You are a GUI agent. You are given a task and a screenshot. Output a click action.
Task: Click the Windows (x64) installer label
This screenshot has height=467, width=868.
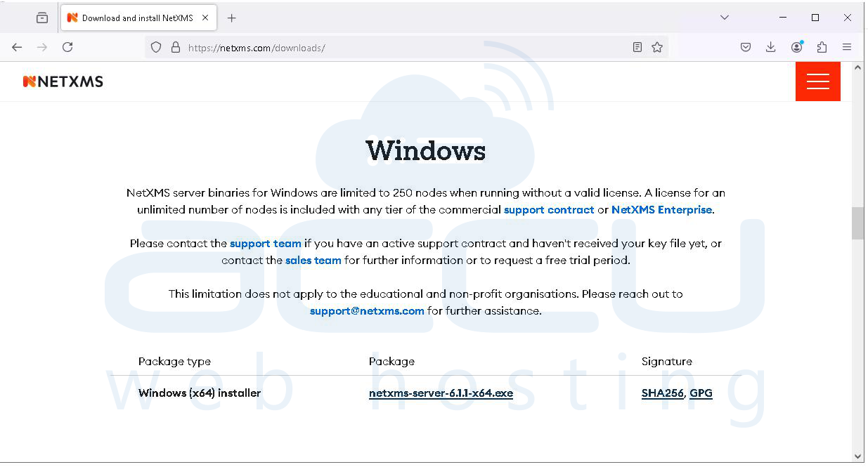click(200, 393)
